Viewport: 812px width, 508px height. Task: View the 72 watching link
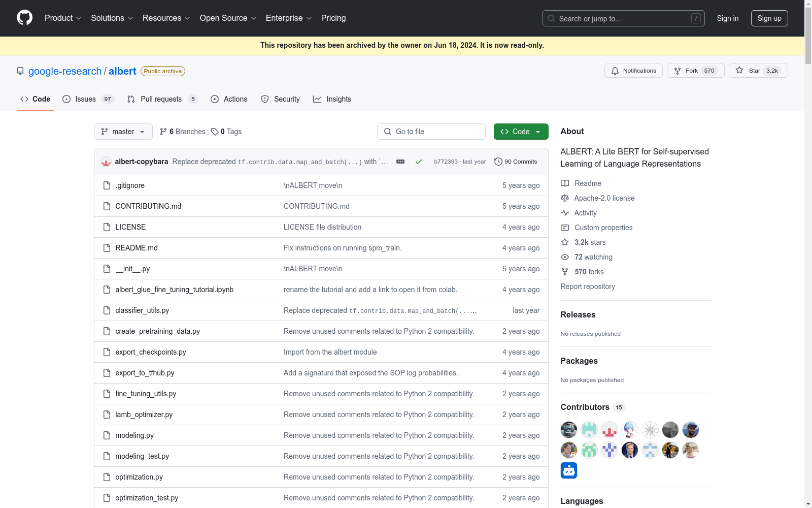click(587, 257)
